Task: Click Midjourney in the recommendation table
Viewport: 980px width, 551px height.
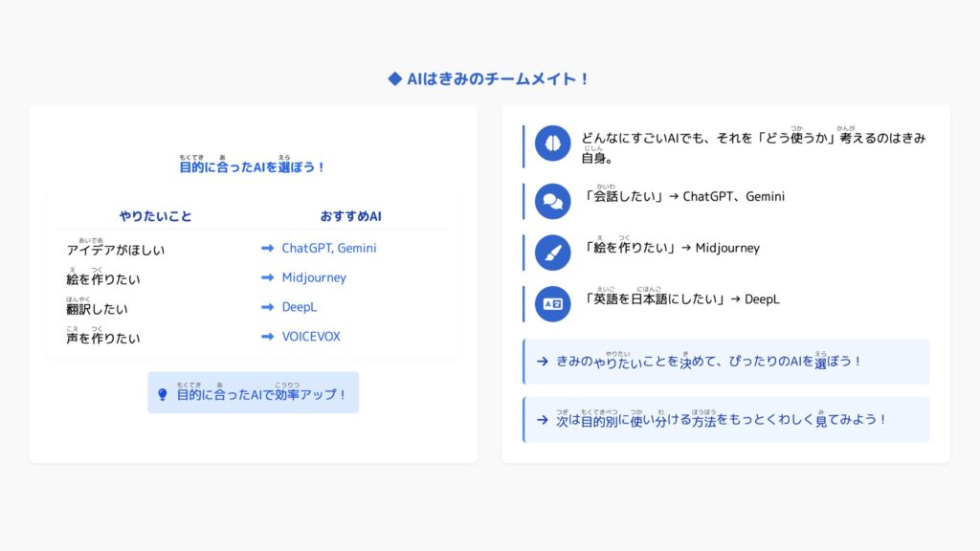Action: click(314, 277)
